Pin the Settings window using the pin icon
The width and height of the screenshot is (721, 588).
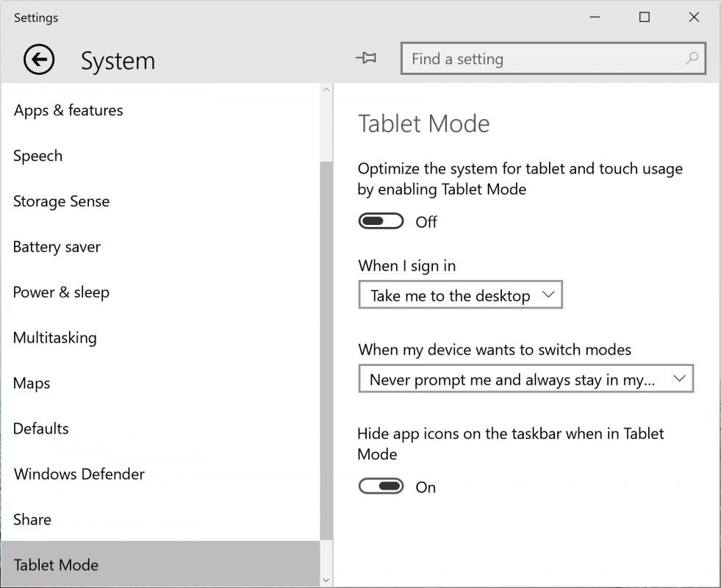(x=367, y=58)
